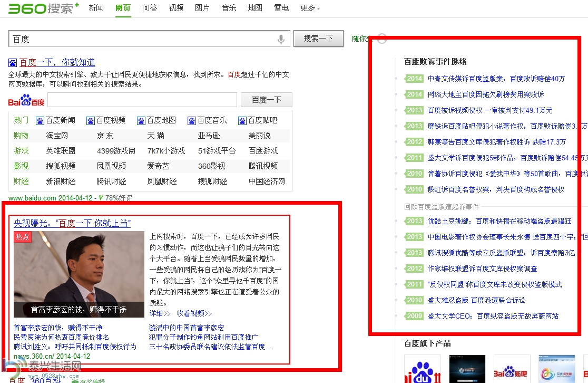Image resolution: width=588 pixels, height=383 pixels.
Task: Click the paw icon next to 百度贴吧
Action: pyautogui.click(x=242, y=120)
